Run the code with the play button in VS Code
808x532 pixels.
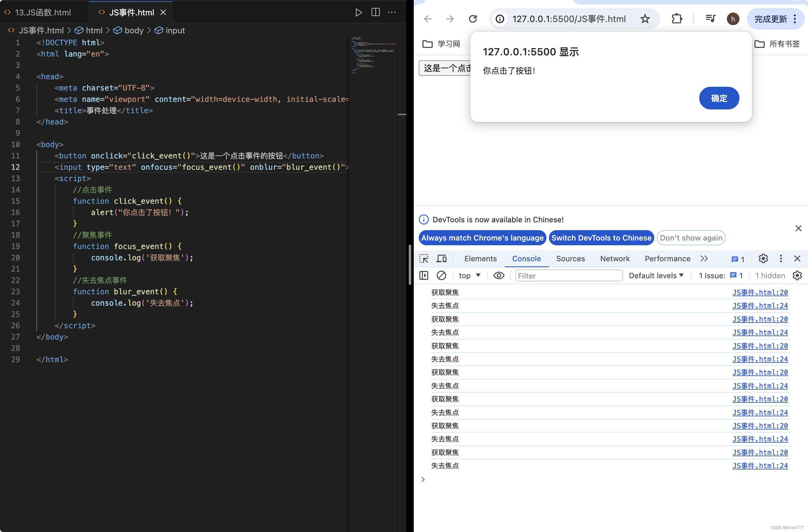(x=359, y=13)
